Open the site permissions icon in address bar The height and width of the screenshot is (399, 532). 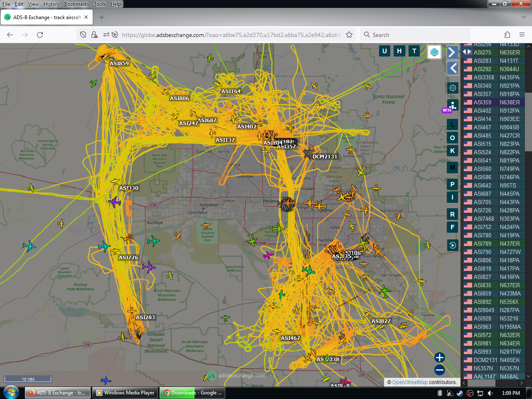(x=106, y=35)
